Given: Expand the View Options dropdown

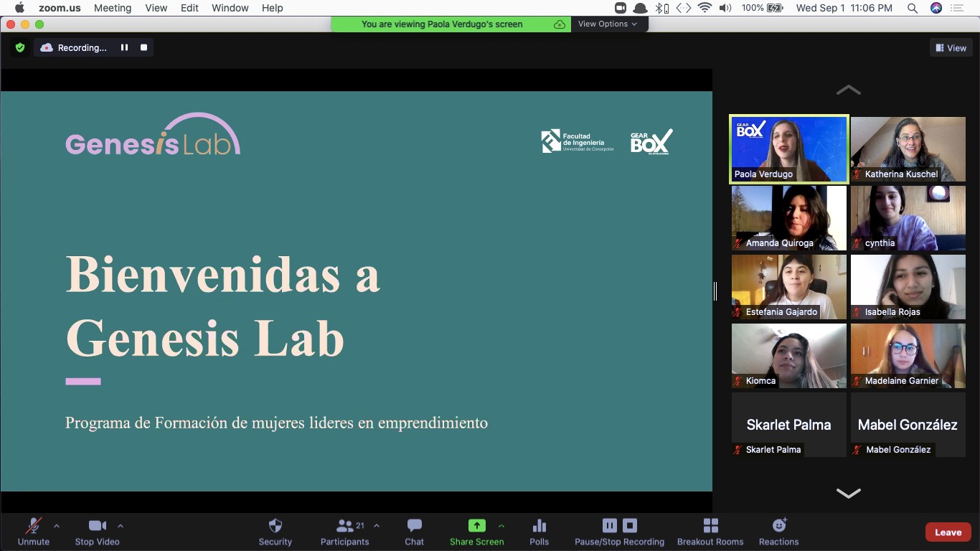Looking at the screenshot, I should click(608, 24).
